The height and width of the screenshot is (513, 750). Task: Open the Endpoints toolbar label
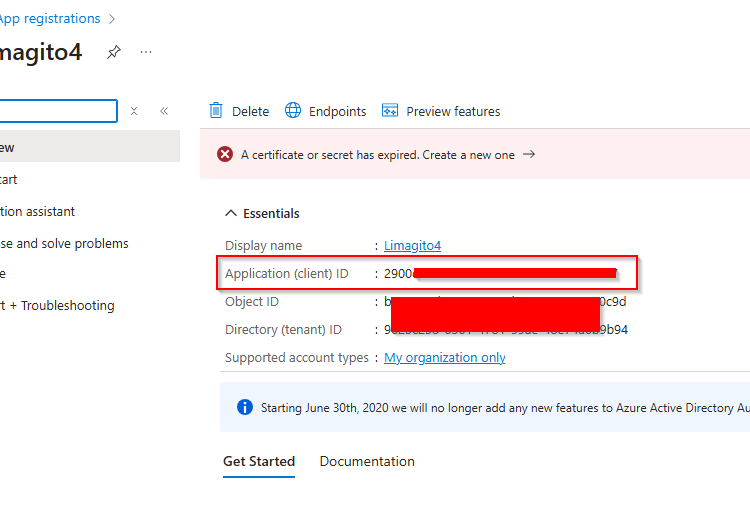[337, 111]
